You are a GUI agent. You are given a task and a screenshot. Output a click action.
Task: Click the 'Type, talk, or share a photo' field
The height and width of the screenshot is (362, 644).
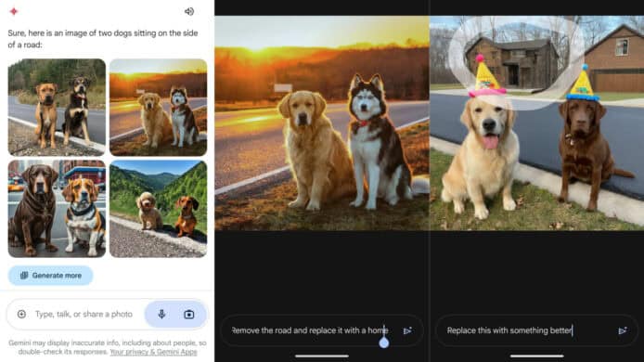click(84, 315)
